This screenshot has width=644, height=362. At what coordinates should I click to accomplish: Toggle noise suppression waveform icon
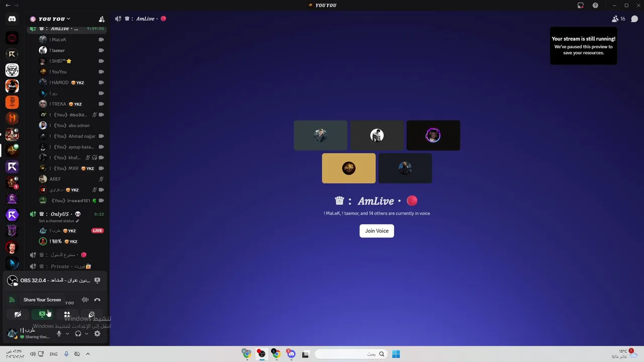85,300
